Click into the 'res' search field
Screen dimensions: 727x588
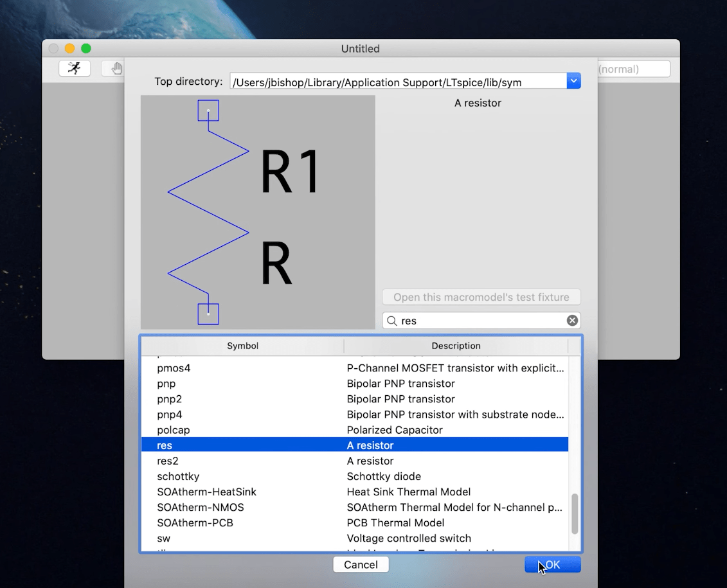[x=482, y=321]
